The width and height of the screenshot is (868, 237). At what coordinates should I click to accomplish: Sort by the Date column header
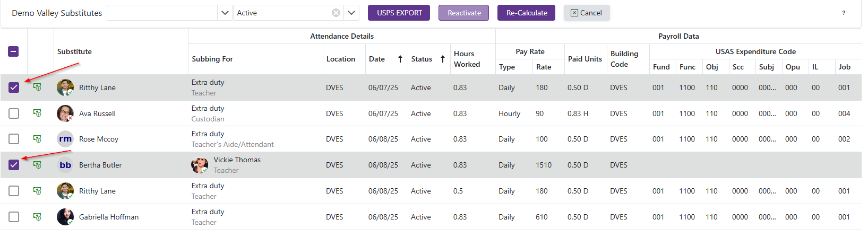tap(377, 59)
